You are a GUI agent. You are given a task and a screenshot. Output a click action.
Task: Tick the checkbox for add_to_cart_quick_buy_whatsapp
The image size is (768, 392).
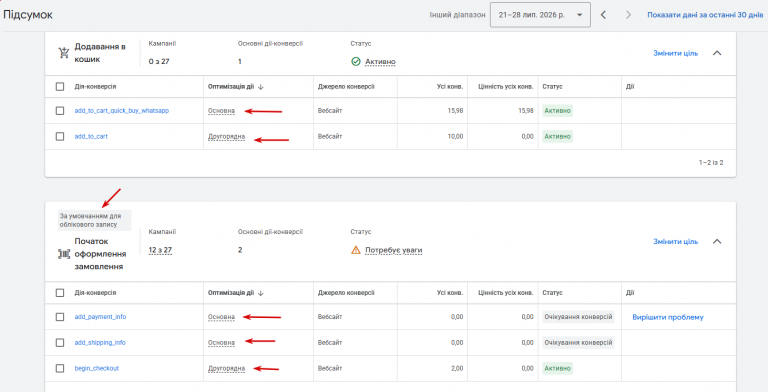[60, 111]
